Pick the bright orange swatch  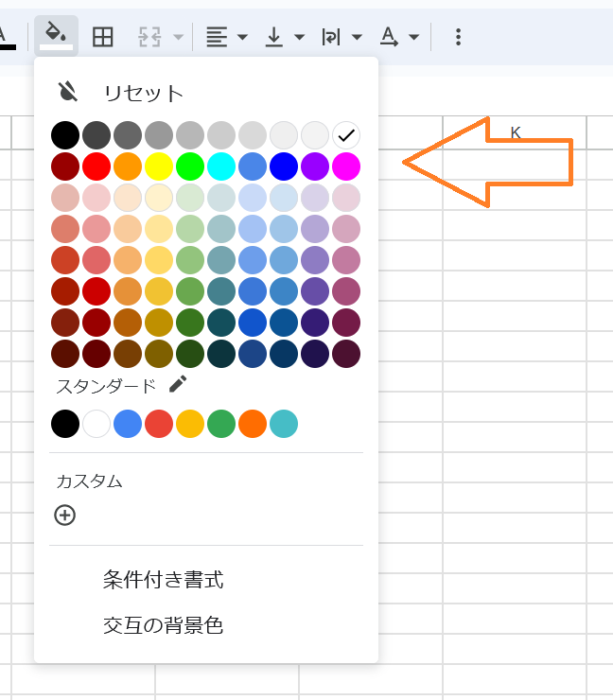(x=128, y=166)
